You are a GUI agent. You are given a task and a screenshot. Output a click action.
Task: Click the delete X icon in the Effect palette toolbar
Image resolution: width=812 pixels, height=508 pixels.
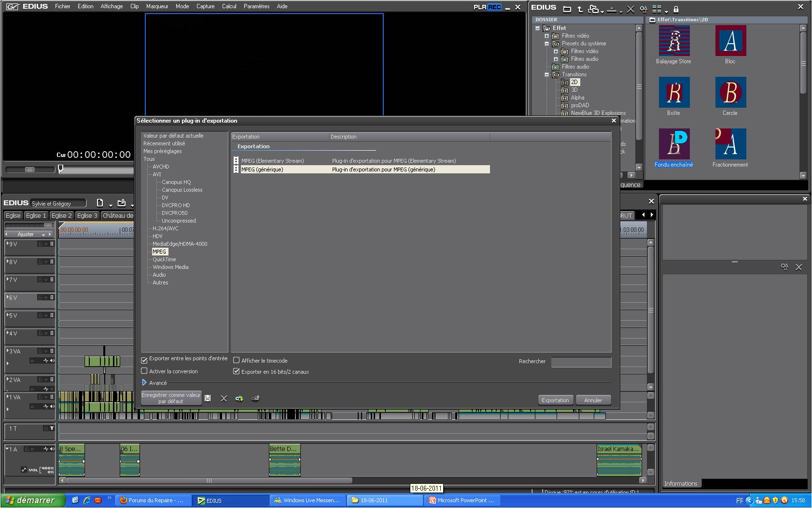tap(630, 9)
